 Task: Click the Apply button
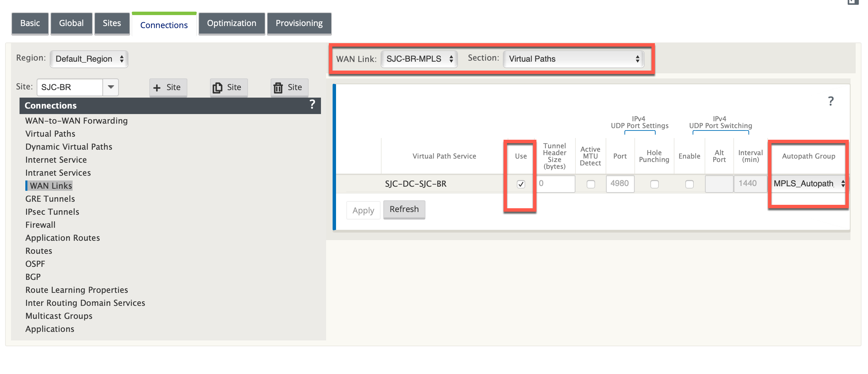(x=363, y=210)
